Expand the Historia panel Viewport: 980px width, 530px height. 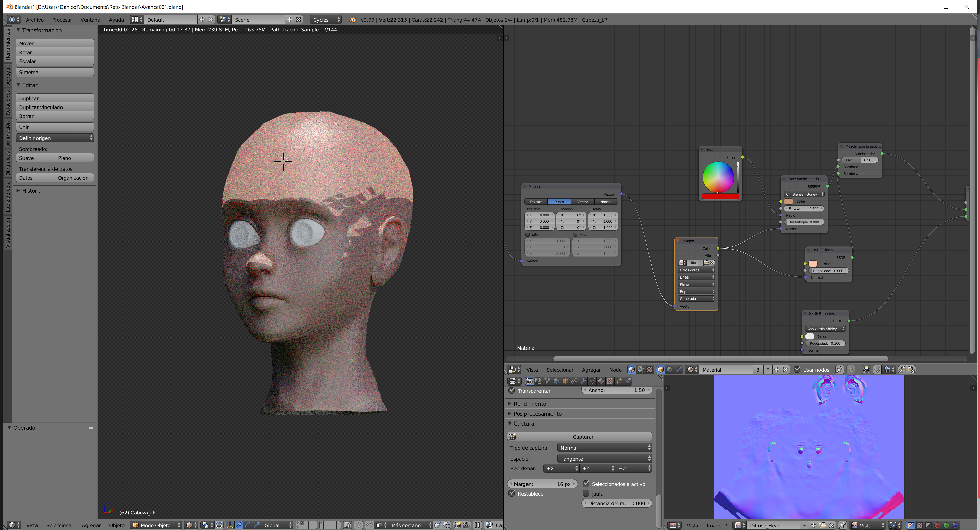click(32, 191)
